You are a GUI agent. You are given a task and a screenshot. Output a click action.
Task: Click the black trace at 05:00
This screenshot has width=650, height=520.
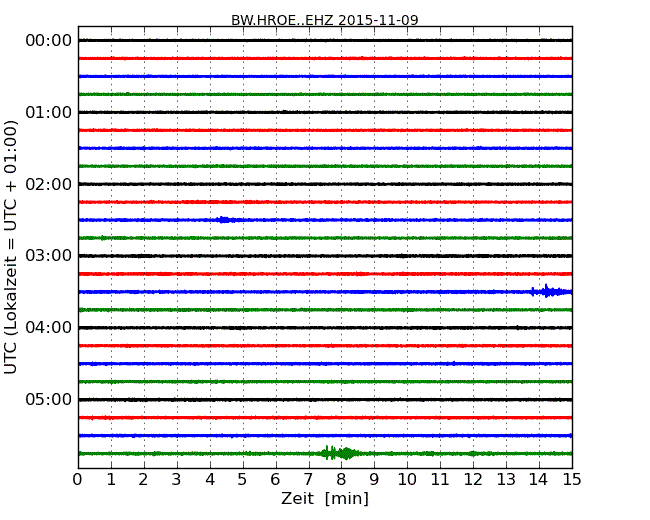pos(325,400)
